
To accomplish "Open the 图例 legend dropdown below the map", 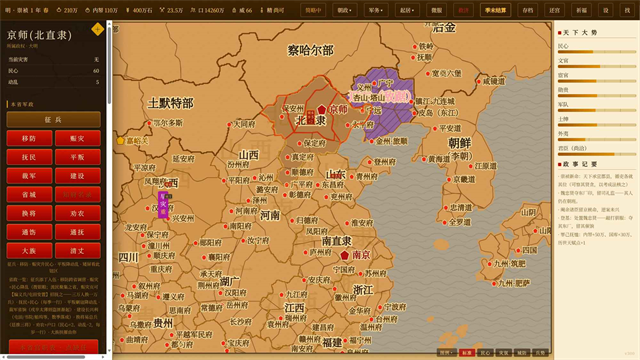I will point(447,353).
